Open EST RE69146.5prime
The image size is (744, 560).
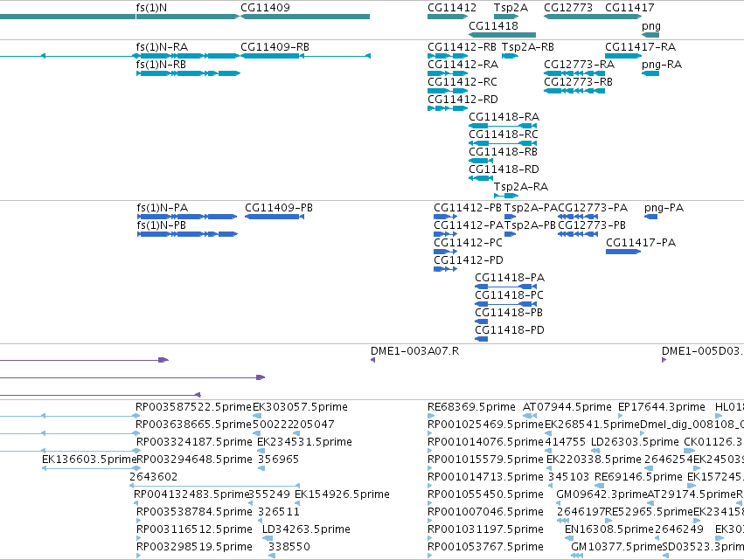click(x=638, y=477)
